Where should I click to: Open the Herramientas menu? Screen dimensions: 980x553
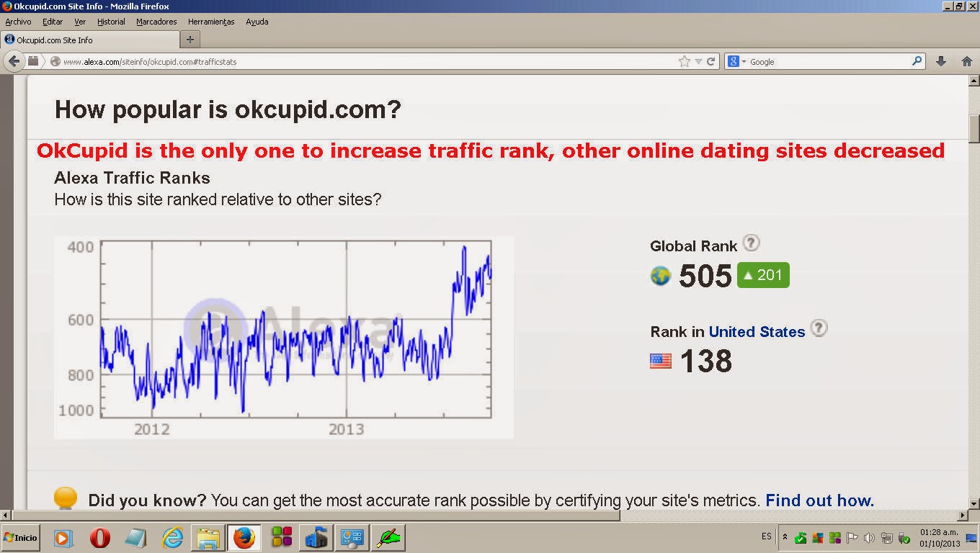pos(211,22)
